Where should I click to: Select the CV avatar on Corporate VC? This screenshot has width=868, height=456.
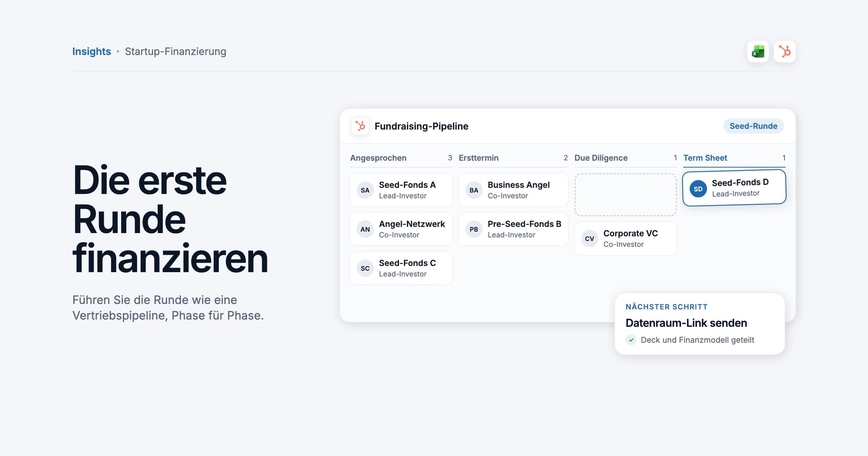(x=590, y=239)
